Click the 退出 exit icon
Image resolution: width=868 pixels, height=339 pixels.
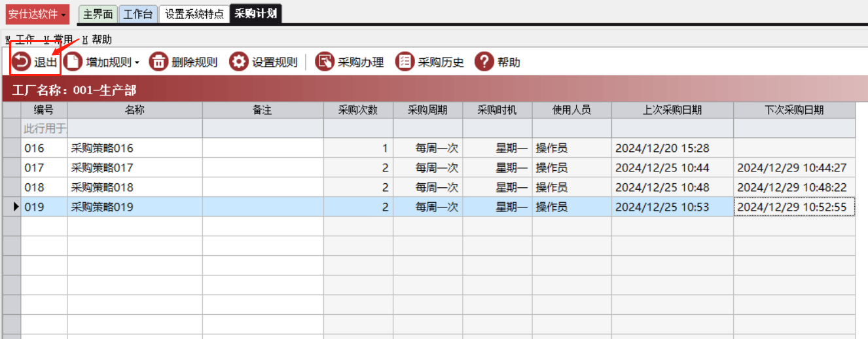[x=22, y=62]
